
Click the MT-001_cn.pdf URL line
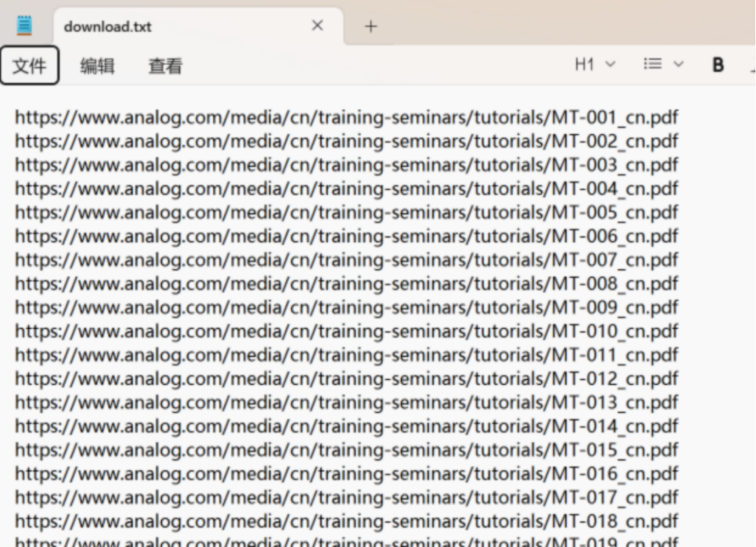coord(346,117)
